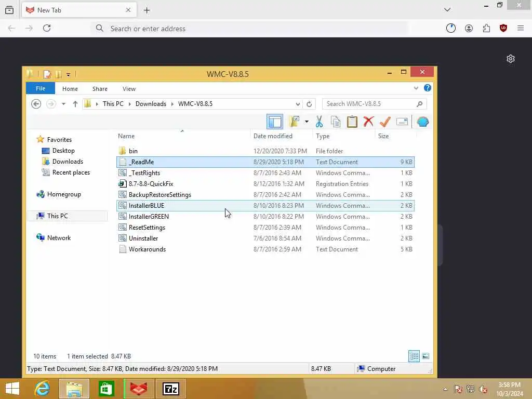532x399 pixels.
Task: Open the View ribbon tab
Action: (x=129, y=88)
